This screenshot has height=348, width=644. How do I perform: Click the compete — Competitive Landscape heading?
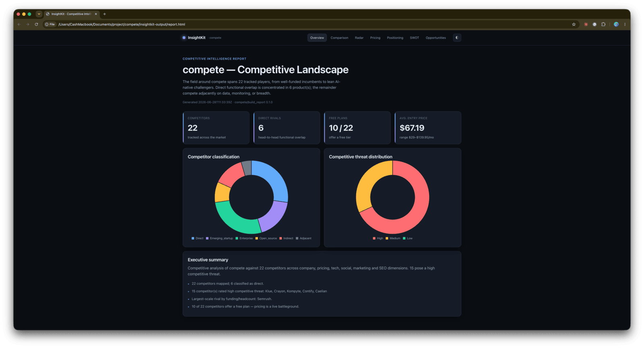pyautogui.click(x=266, y=70)
